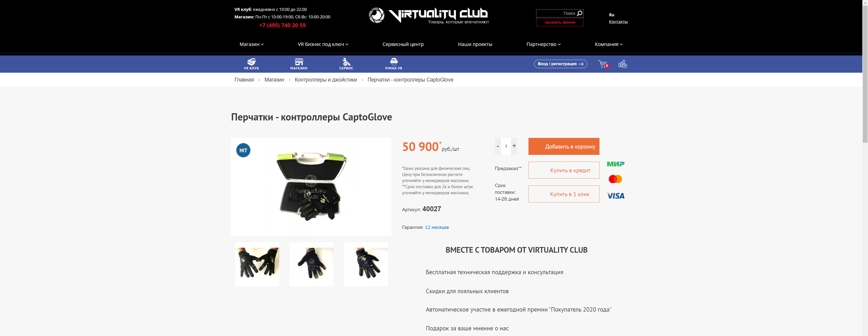868x336 pixels.
Task: Click the Контакты link in header
Action: tap(618, 22)
